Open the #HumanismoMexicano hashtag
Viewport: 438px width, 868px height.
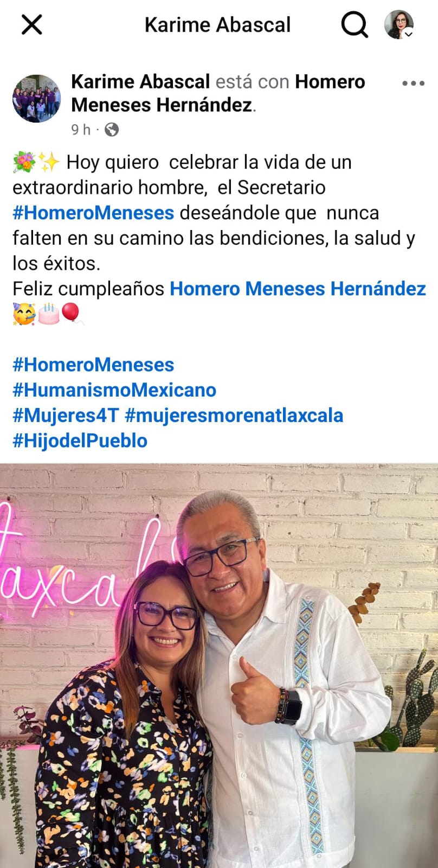coord(114,390)
